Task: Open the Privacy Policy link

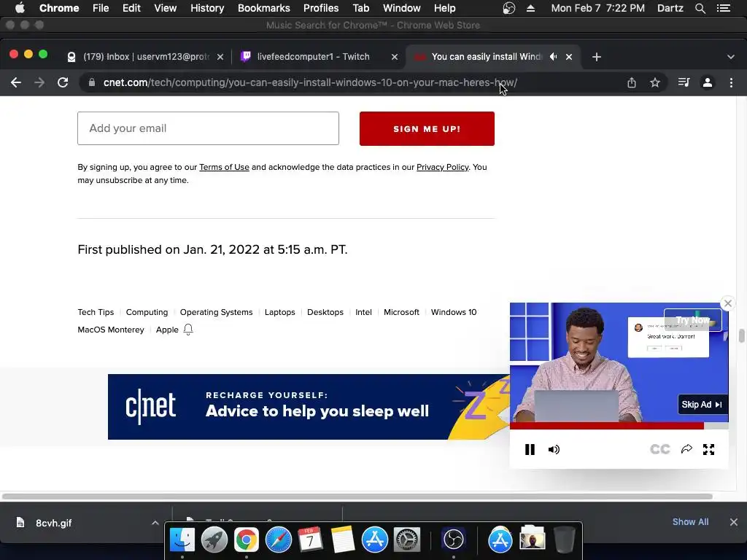Action: point(443,167)
